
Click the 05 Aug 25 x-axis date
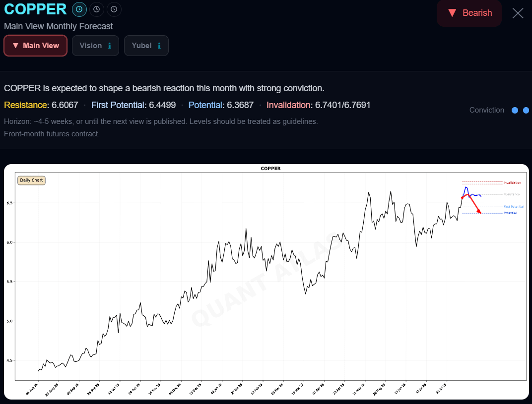tap(32, 389)
